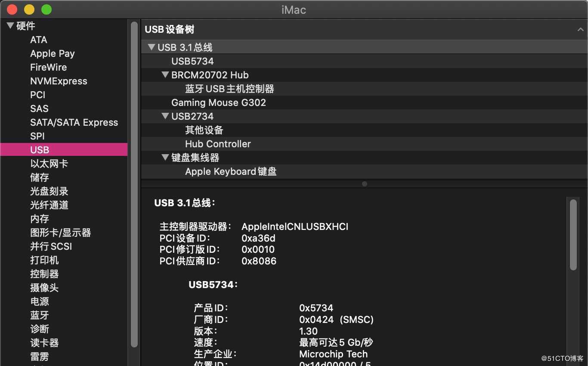Select the Hub Controller device row
This screenshot has height=366, width=588.
[x=364, y=144]
